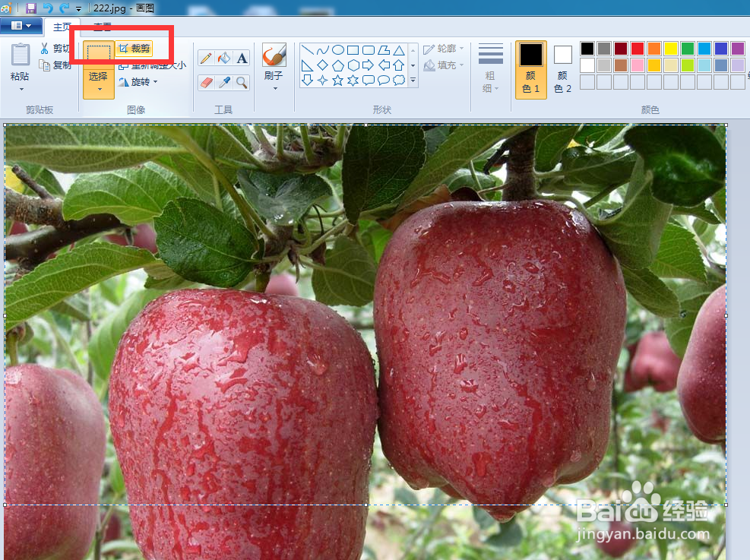Pick the Hexagon shape

point(353,65)
